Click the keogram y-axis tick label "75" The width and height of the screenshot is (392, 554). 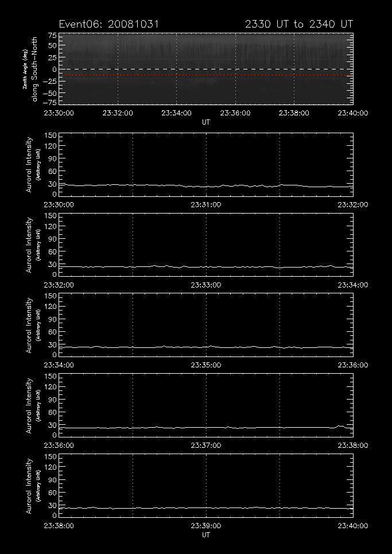[x=52, y=36]
